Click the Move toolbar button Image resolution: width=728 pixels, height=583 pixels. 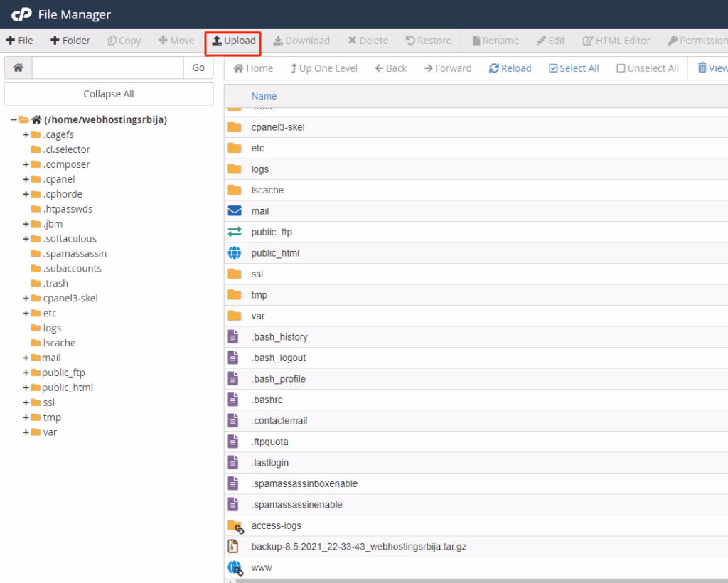click(176, 41)
